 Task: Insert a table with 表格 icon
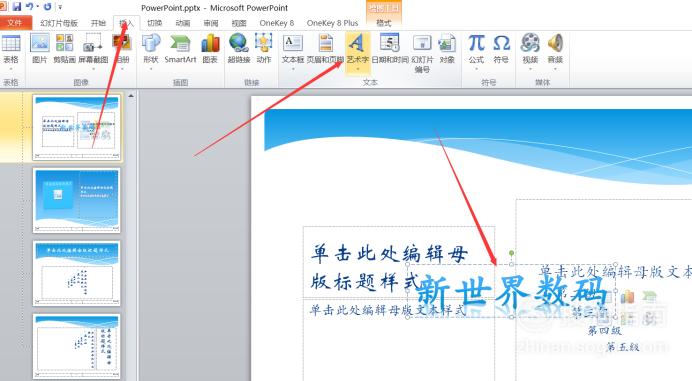[11, 43]
